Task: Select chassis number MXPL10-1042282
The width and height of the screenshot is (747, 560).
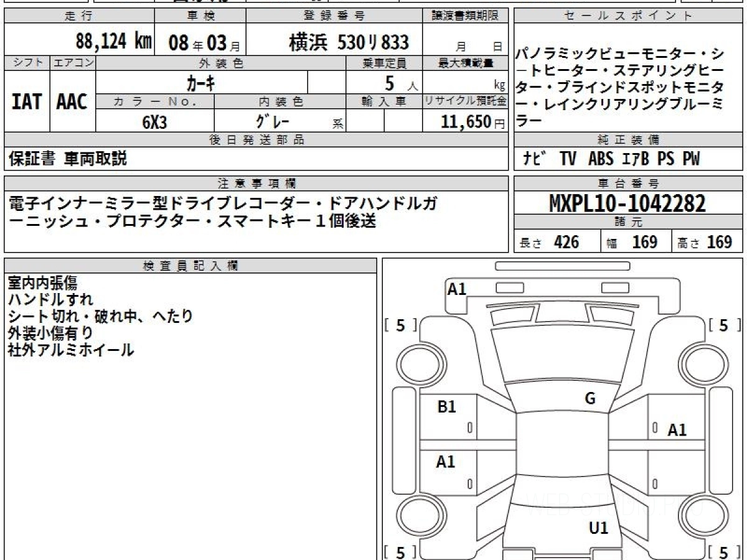Action: pos(627,203)
